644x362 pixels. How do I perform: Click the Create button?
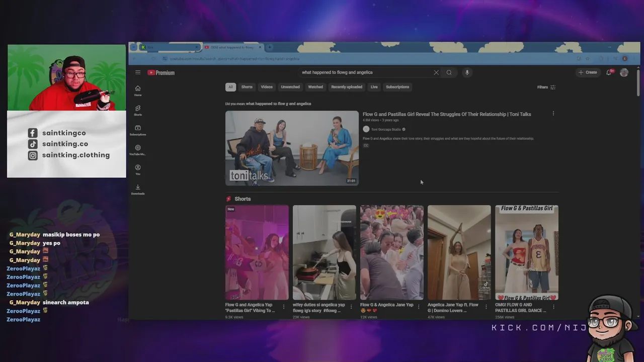pyautogui.click(x=588, y=72)
